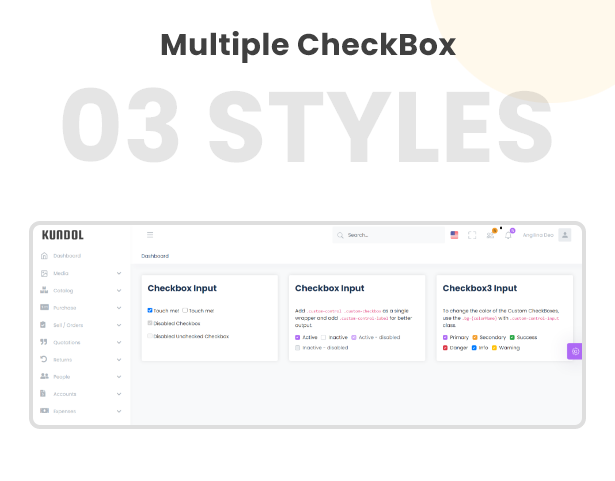Toggle the purple "Primary" checkbox

pos(445,337)
